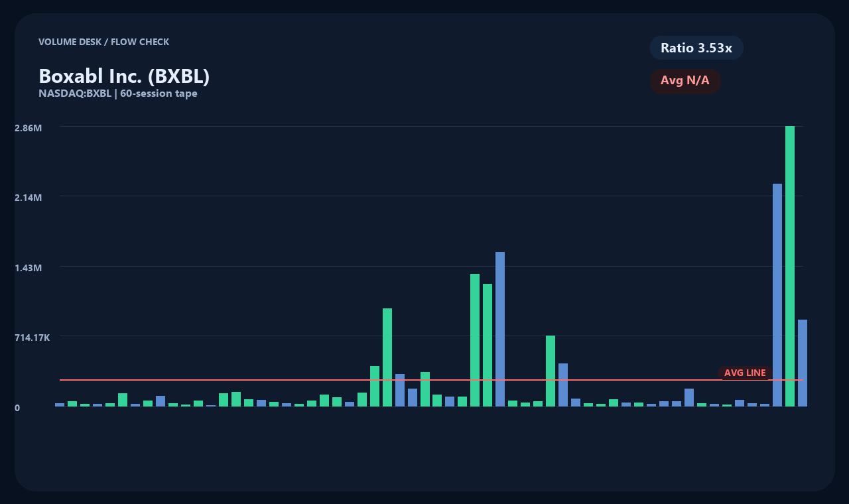This screenshot has width=849, height=504.
Task: Click the 714.17K axis label
Action: [x=33, y=338]
